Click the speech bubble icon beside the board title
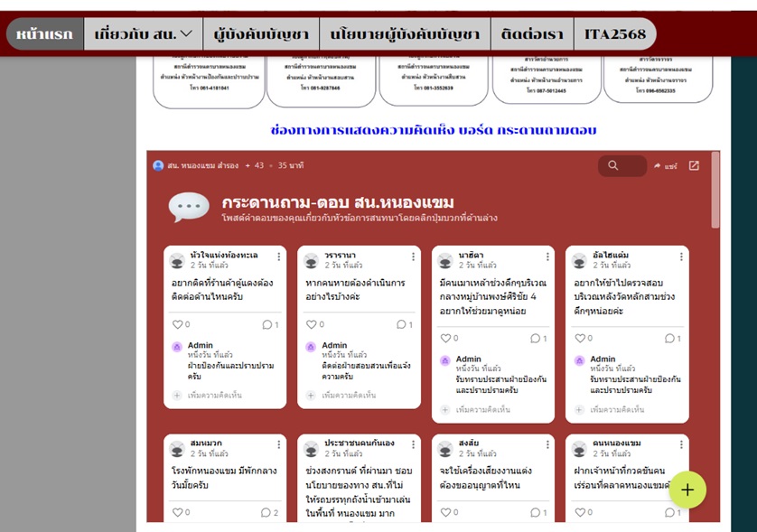Screen dimensions: 757x532 coord(189,207)
